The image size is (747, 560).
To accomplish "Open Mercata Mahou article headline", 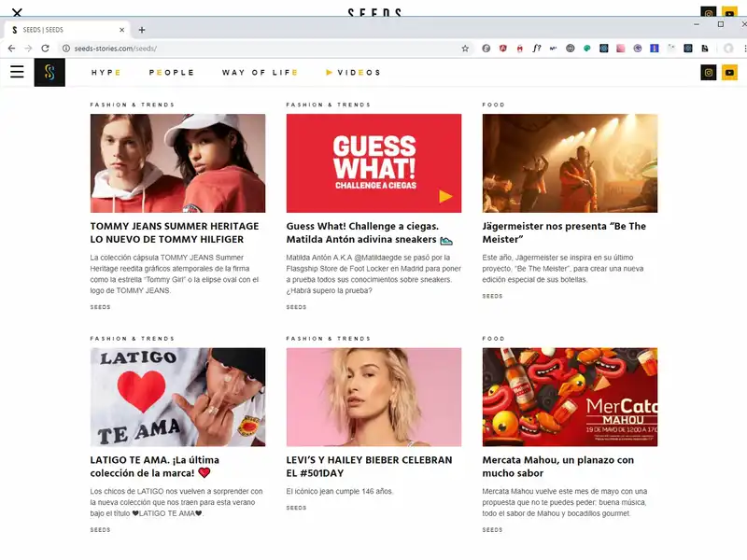I will (x=557, y=467).
